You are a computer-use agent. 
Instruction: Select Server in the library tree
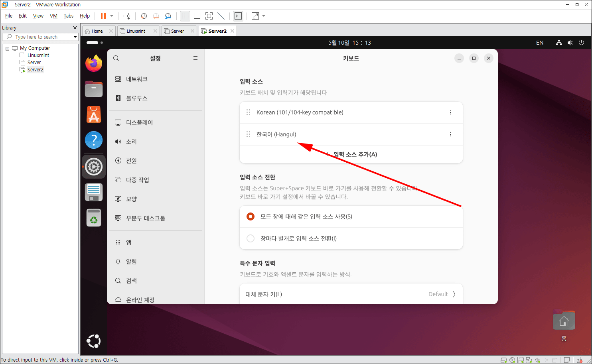click(34, 63)
